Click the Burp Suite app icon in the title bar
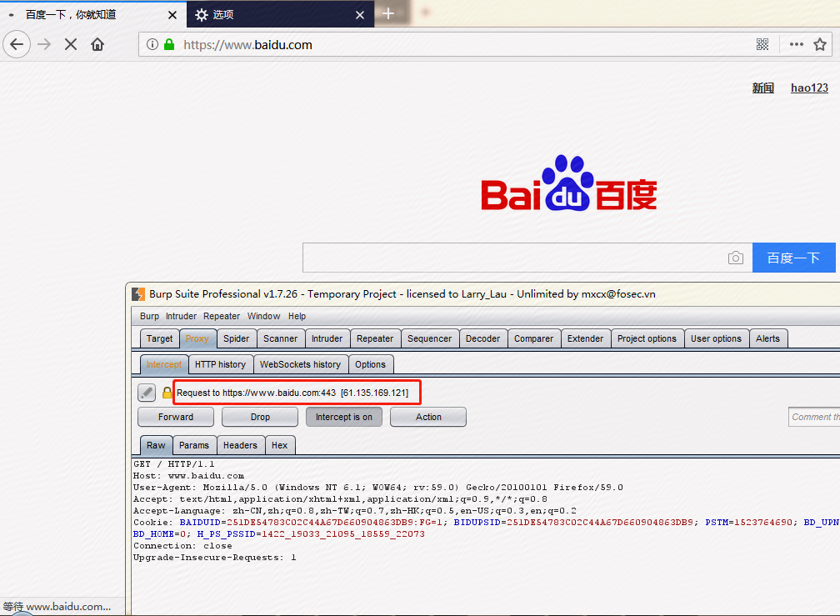Viewport: 840px width, 616px height. (138, 294)
